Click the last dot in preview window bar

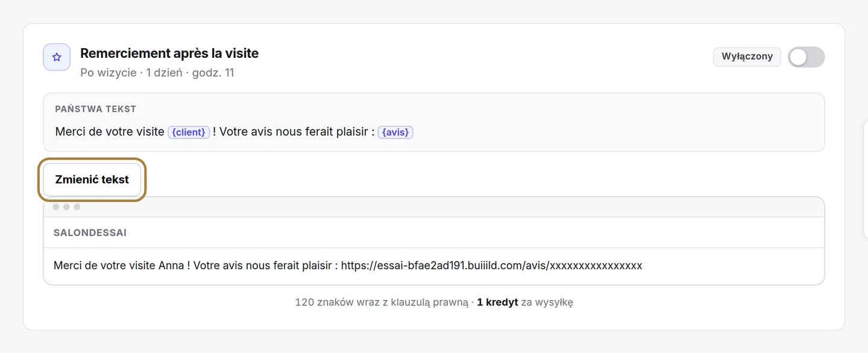click(77, 207)
